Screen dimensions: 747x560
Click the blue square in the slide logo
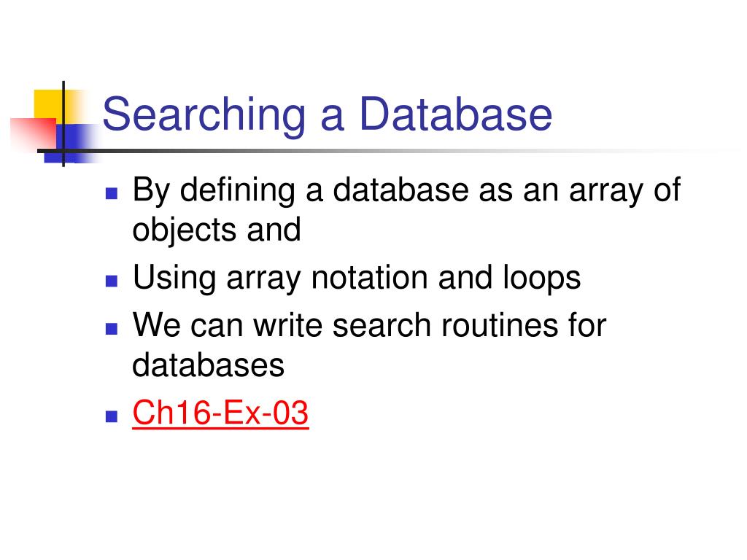pos(71,144)
